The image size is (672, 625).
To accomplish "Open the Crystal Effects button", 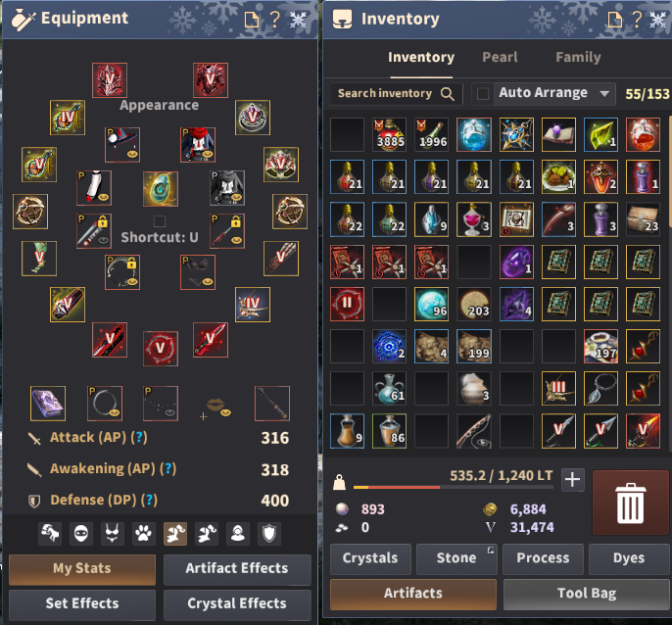I will [x=237, y=603].
